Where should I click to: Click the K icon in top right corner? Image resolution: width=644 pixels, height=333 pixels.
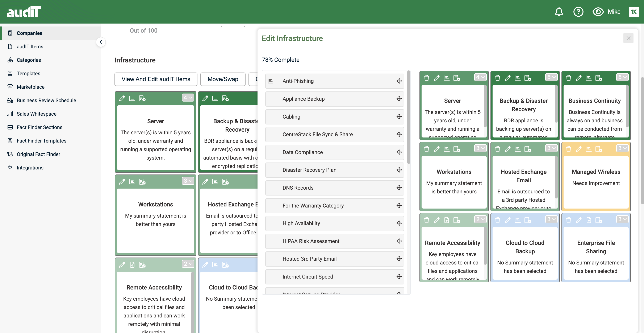pyautogui.click(x=633, y=12)
